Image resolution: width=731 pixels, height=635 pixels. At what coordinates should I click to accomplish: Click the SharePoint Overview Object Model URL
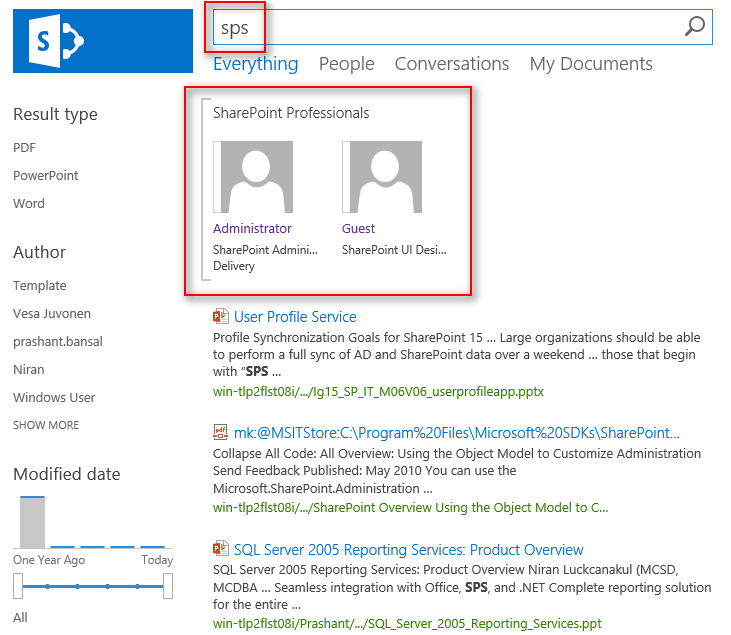pyautogui.click(x=411, y=508)
